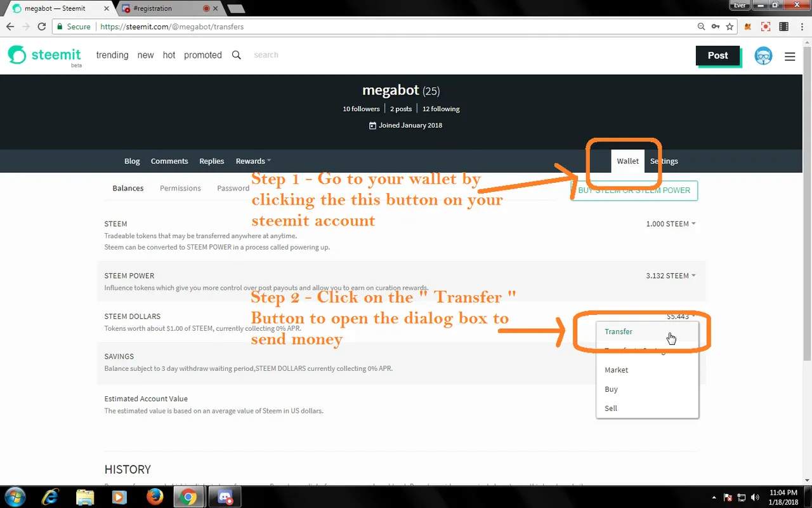Click the network tray icon
This screenshot has width=812, height=508.
click(x=742, y=497)
